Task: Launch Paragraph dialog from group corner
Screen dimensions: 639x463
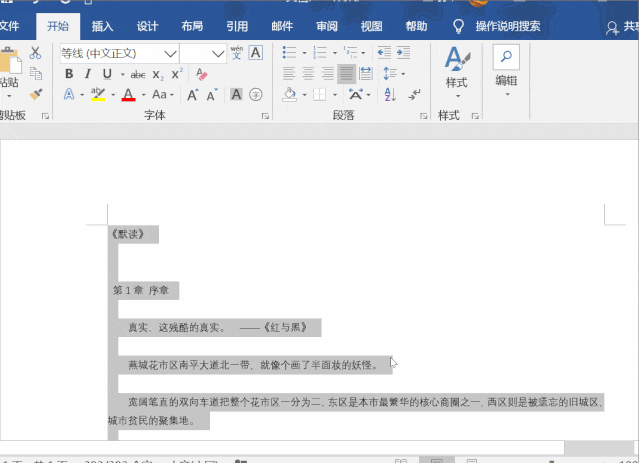Action: pos(423,116)
